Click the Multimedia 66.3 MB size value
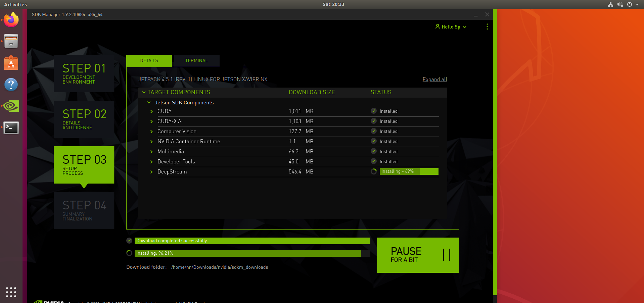This screenshot has width=644, height=303. [301, 152]
